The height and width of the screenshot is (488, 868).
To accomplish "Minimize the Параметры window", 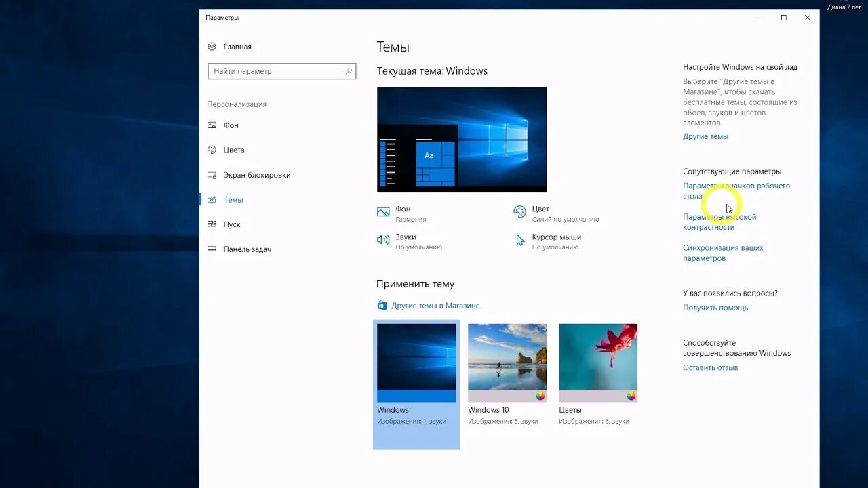I will (760, 18).
